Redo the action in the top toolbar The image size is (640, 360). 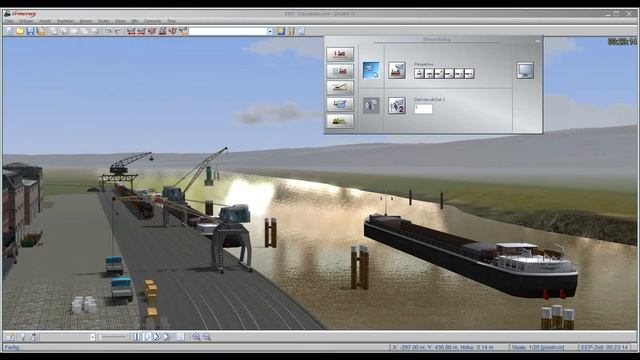[x=118, y=31]
